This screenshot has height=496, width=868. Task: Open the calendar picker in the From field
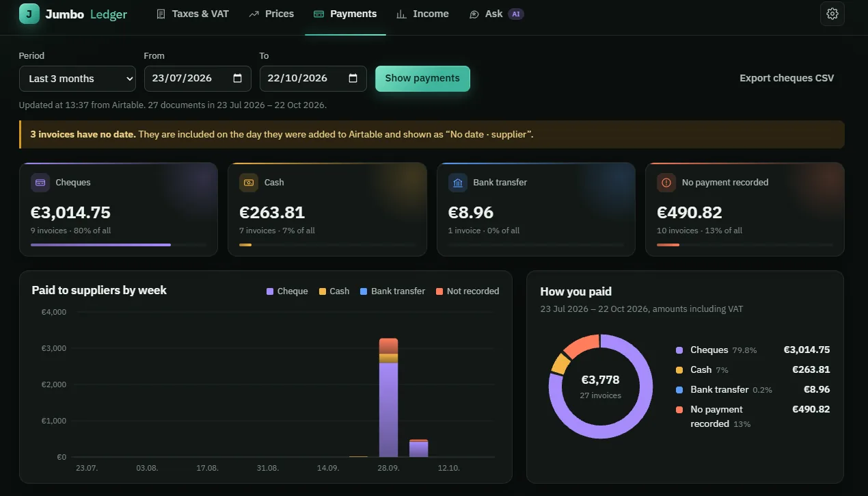pos(238,78)
